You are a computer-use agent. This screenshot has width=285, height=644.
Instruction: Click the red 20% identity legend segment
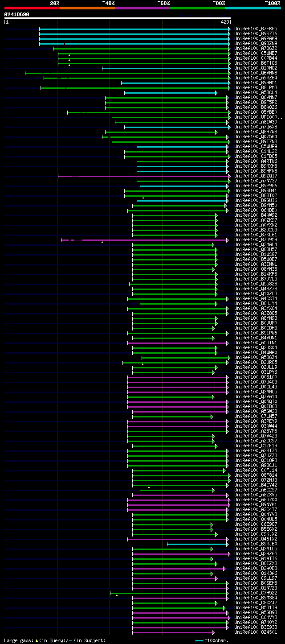click(32, 8)
